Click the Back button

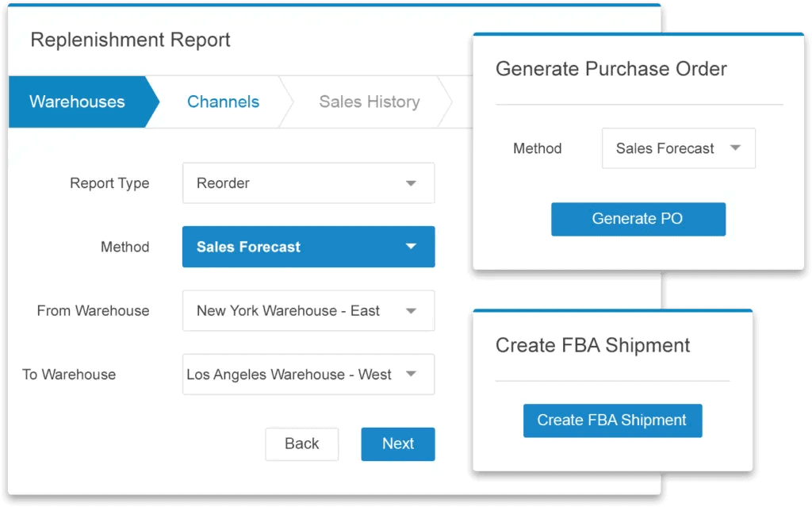(302, 444)
